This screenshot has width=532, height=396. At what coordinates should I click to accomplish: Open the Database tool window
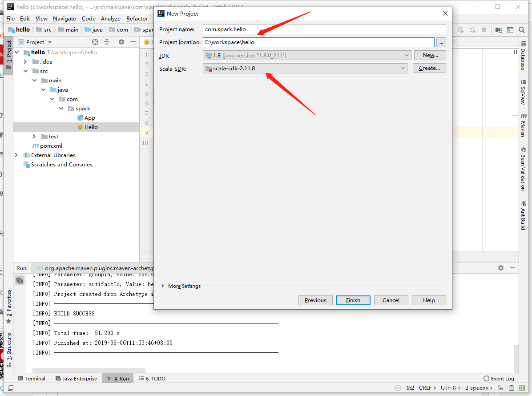click(524, 55)
